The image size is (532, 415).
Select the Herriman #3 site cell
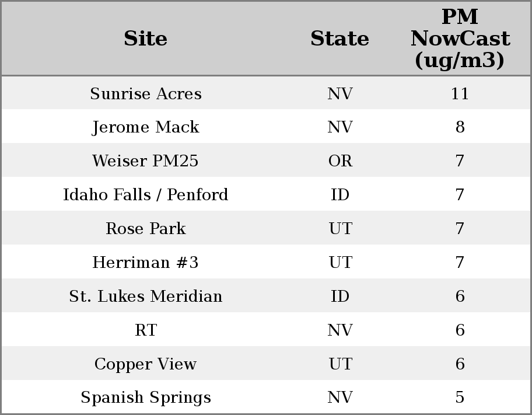[146, 263]
